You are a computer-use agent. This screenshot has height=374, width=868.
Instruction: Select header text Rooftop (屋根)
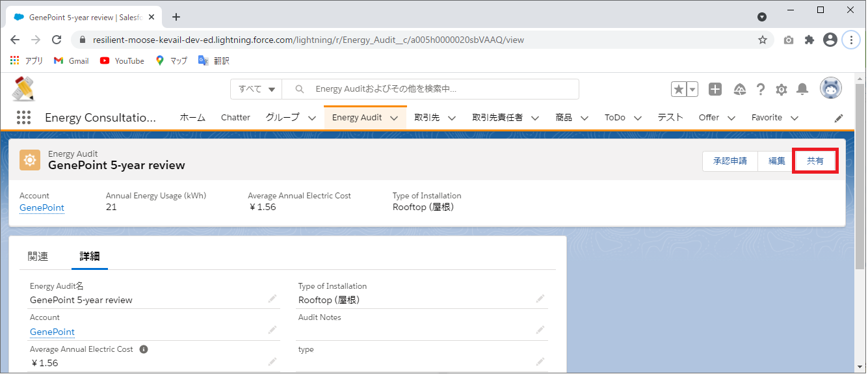pyautogui.click(x=423, y=207)
